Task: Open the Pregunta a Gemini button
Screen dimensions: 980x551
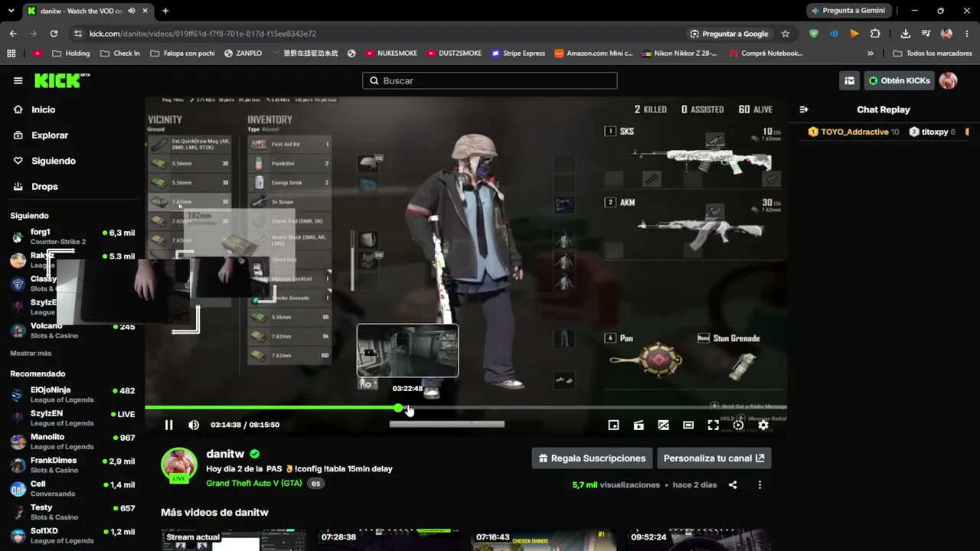Action: tap(848, 11)
